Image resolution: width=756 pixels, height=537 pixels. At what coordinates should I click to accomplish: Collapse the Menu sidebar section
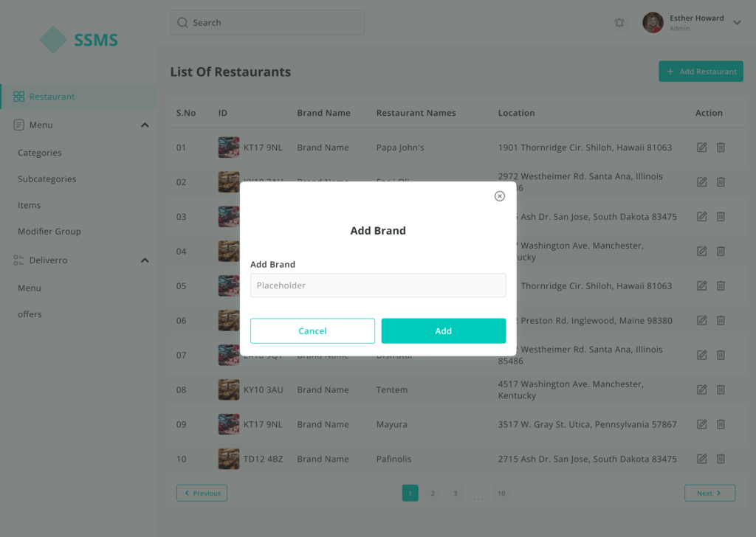(x=145, y=125)
